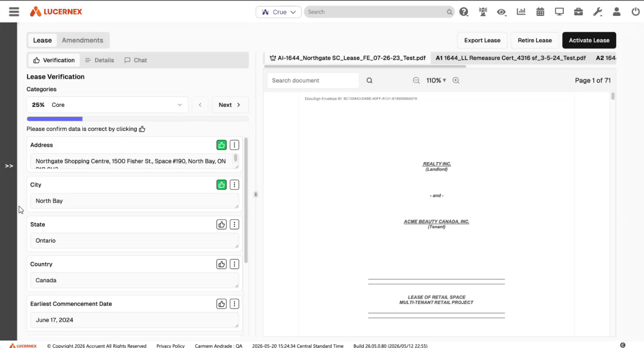
Task: Open the wrench tools menu
Action: 598,12
